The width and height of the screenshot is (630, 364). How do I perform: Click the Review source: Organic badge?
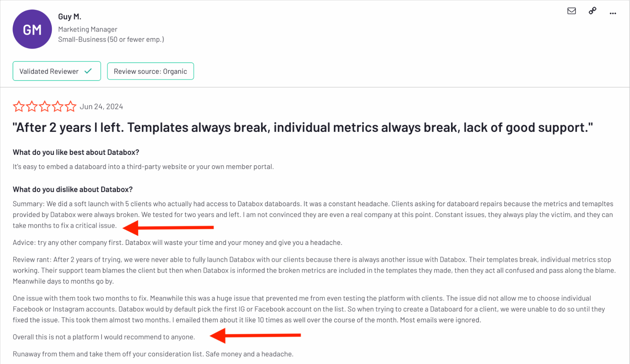pyautogui.click(x=150, y=71)
